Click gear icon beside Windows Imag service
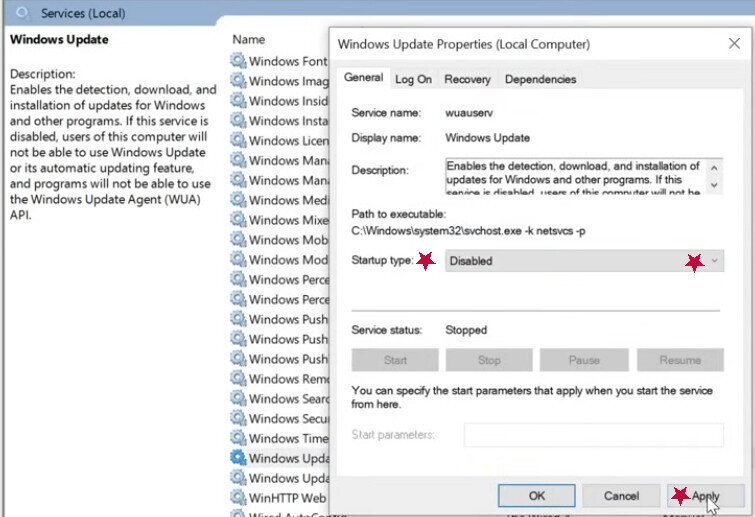Viewport: 755px width, 517px height. (238, 80)
